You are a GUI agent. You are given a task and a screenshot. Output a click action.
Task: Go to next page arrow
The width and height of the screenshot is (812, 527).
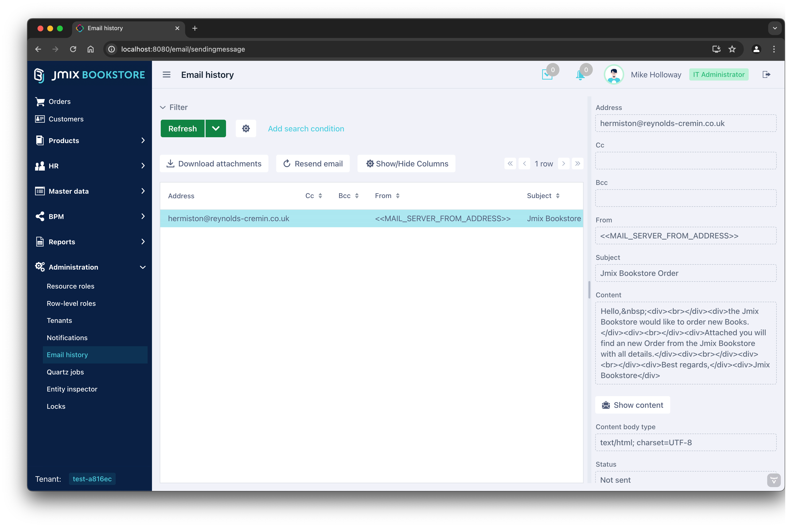[x=563, y=164]
